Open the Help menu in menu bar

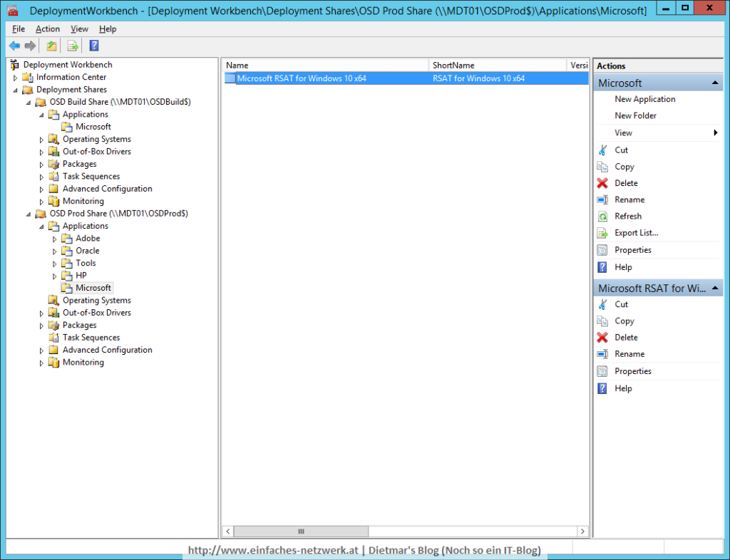(x=108, y=28)
